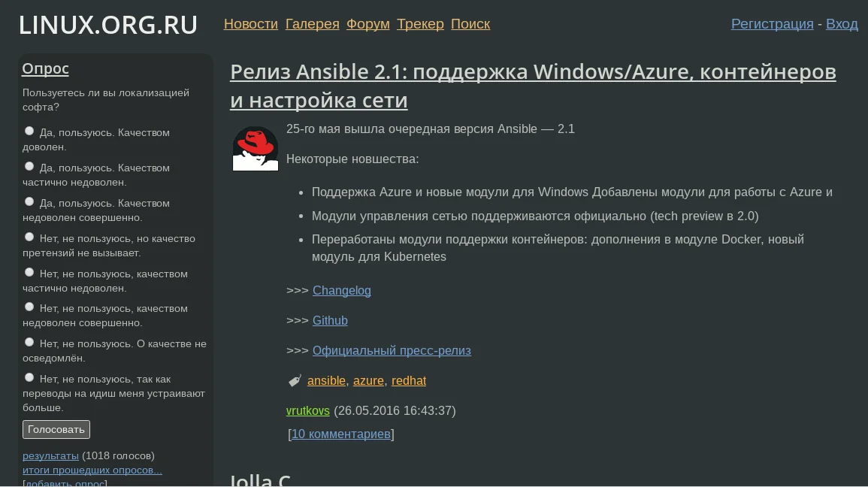Click the azure tag
Image resolution: width=868 pixels, height=487 pixels.
point(368,381)
